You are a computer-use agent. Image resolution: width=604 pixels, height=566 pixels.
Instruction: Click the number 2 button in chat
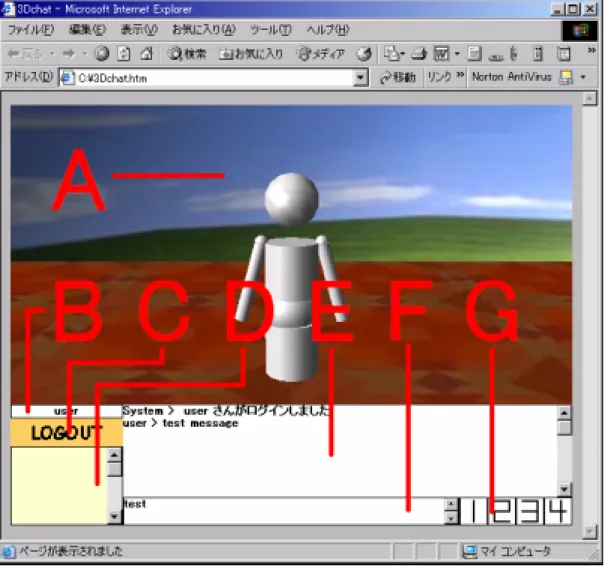[502, 512]
